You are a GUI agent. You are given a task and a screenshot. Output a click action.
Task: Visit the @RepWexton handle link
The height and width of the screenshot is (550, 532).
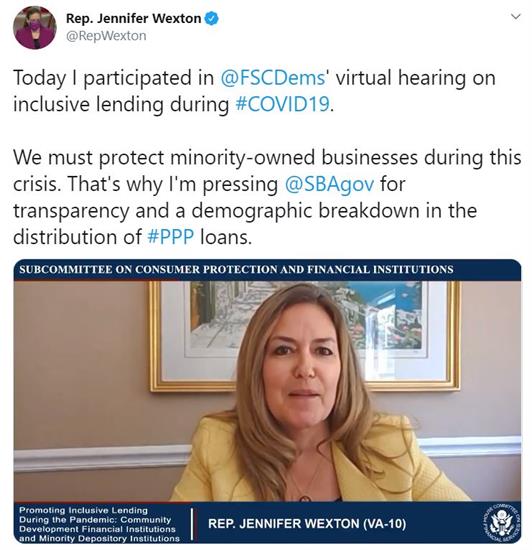point(106,36)
